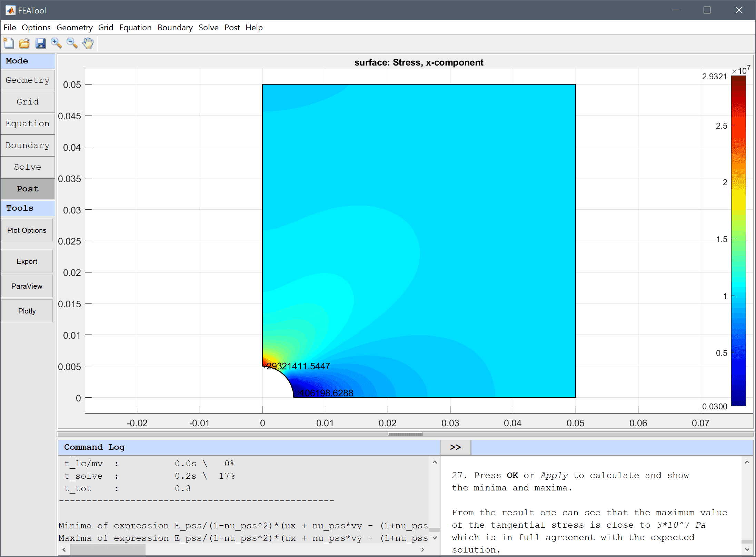Screen dimensions: 756x557
Task: Click the Mode section header
Action: [x=28, y=61]
